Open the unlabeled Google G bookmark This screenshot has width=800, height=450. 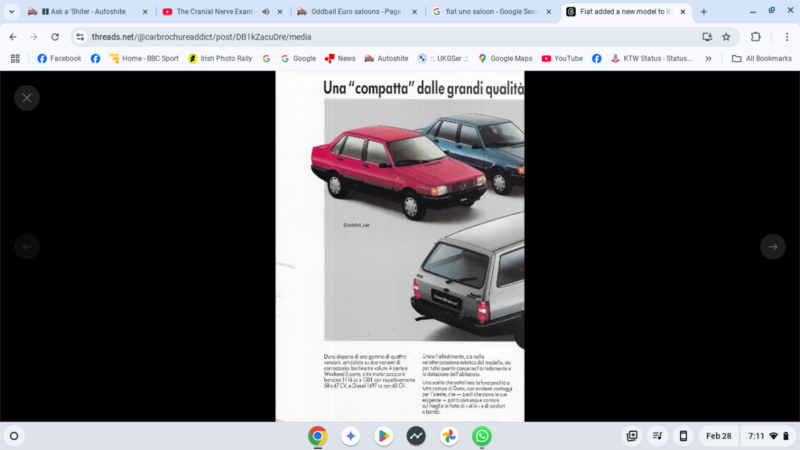point(266,59)
